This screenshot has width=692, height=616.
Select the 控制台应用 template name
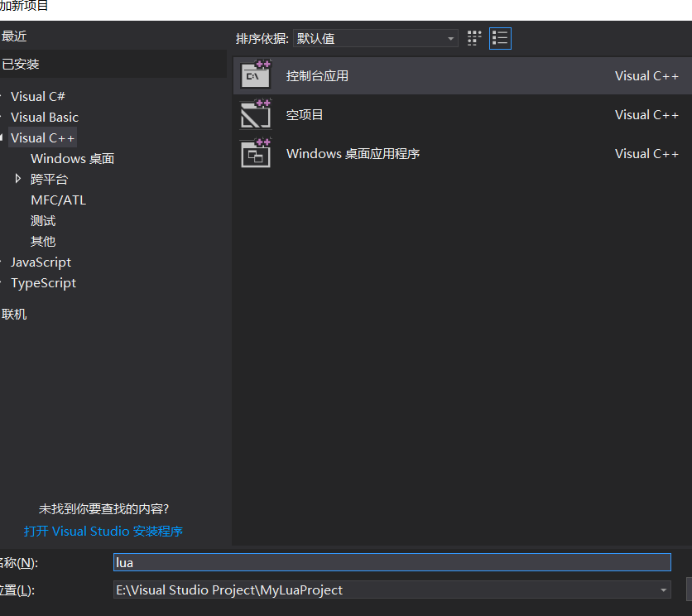tap(317, 76)
